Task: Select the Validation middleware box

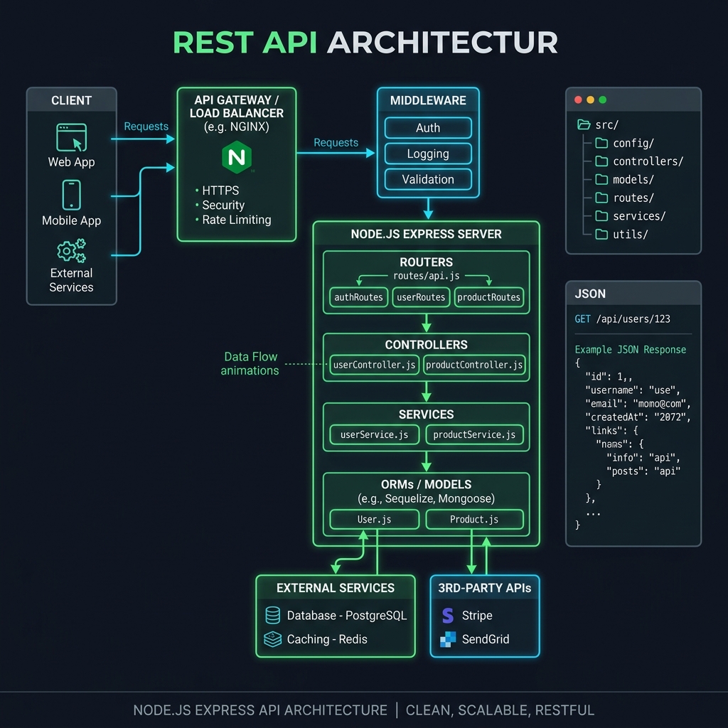Action: (x=428, y=179)
